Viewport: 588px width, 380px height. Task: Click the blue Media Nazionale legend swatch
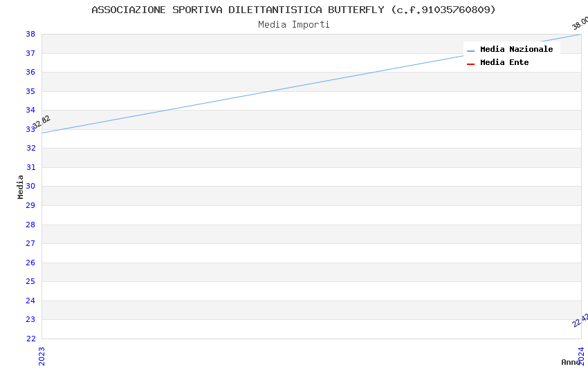point(470,50)
